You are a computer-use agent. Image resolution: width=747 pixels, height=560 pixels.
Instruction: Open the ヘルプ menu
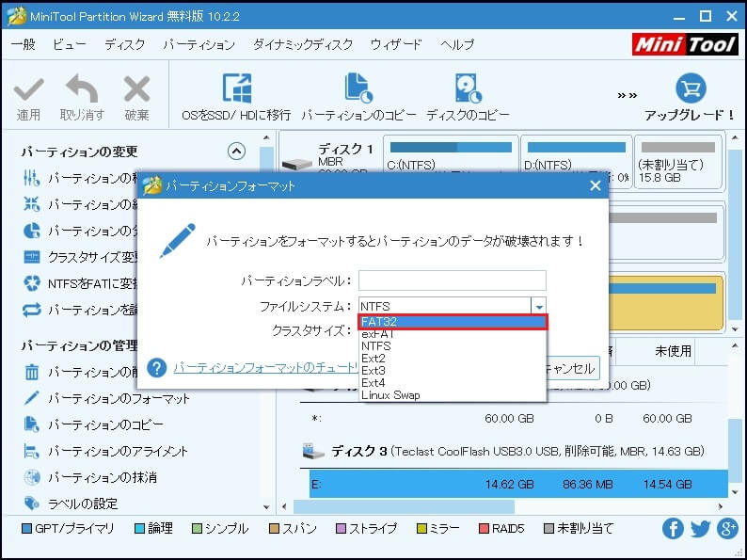(457, 45)
